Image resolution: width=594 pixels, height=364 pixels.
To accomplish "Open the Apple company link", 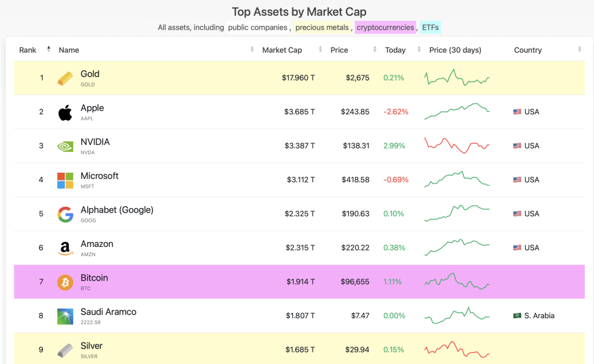I will 92,108.
